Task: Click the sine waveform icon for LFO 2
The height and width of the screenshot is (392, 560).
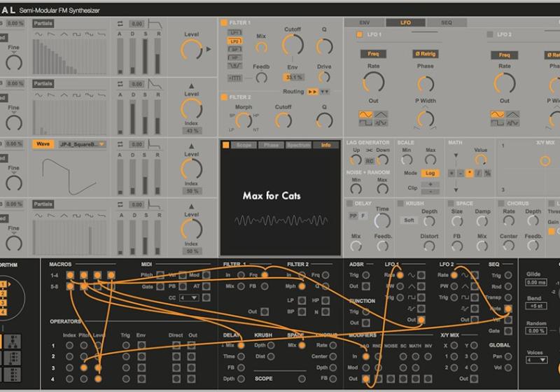Action: click(498, 113)
